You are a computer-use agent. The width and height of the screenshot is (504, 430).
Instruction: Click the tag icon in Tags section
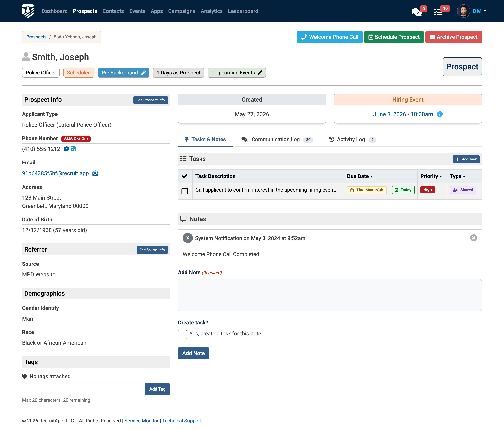pyautogui.click(x=25, y=376)
